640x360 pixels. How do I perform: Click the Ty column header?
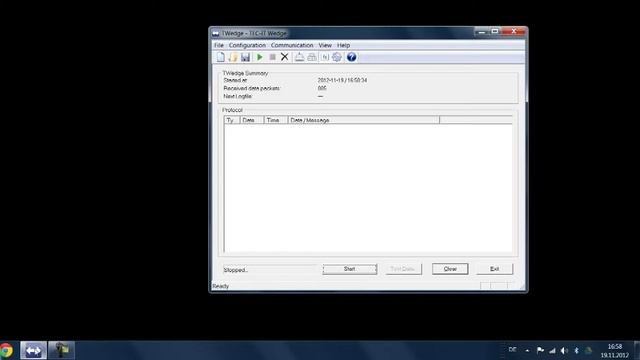[x=231, y=120]
